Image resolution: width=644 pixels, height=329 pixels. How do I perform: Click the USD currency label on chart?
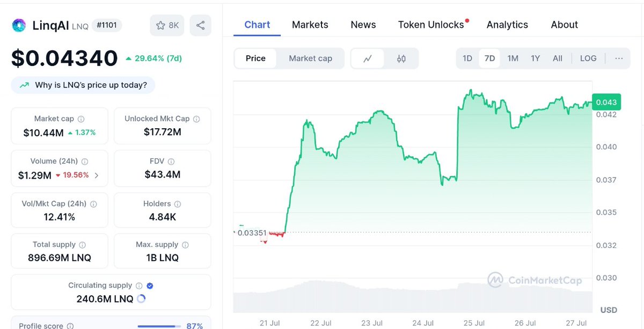pos(609,310)
